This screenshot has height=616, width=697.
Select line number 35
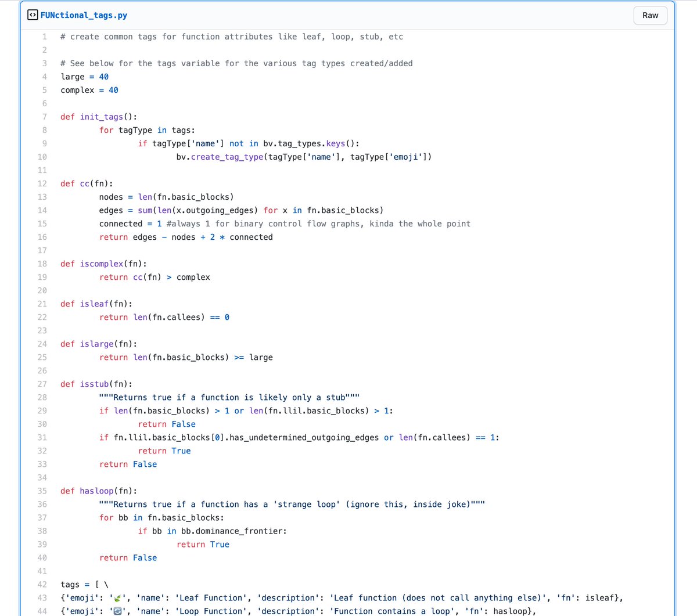click(42, 491)
